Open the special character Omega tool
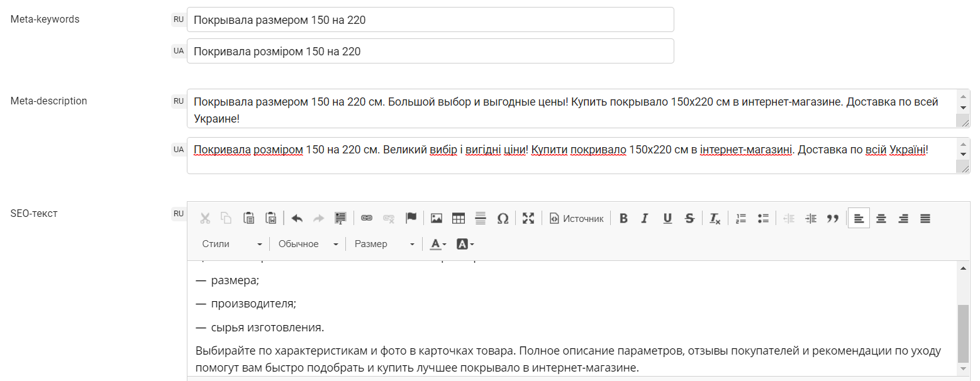 point(503,219)
